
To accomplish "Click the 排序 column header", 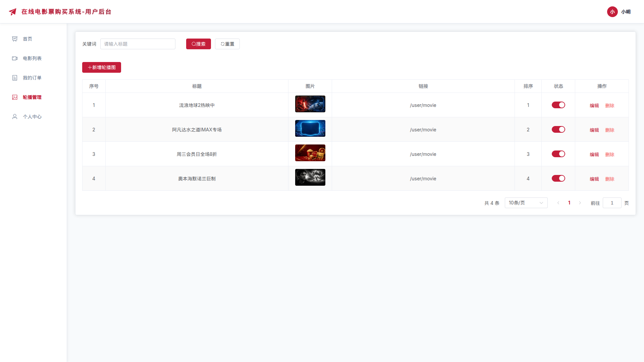I will 528,86.
